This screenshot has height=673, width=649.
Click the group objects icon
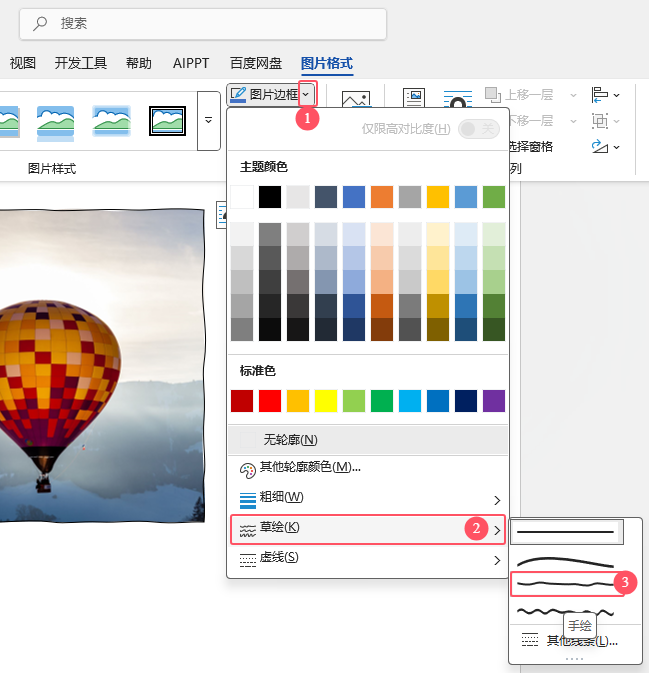(x=600, y=121)
